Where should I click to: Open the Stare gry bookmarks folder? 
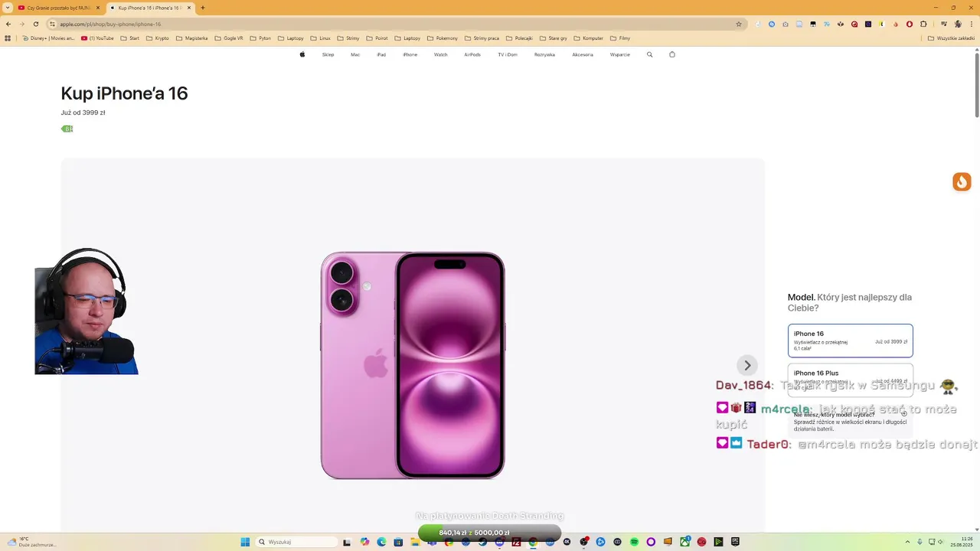pyautogui.click(x=554, y=37)
